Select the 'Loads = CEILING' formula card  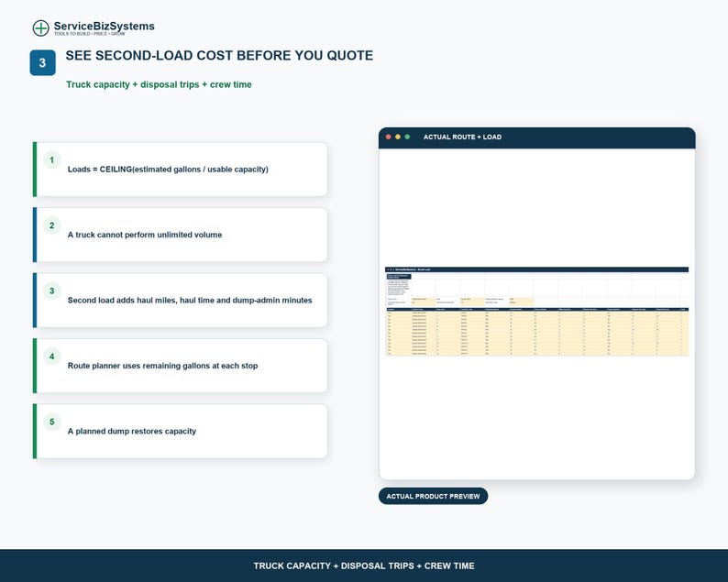180,170
